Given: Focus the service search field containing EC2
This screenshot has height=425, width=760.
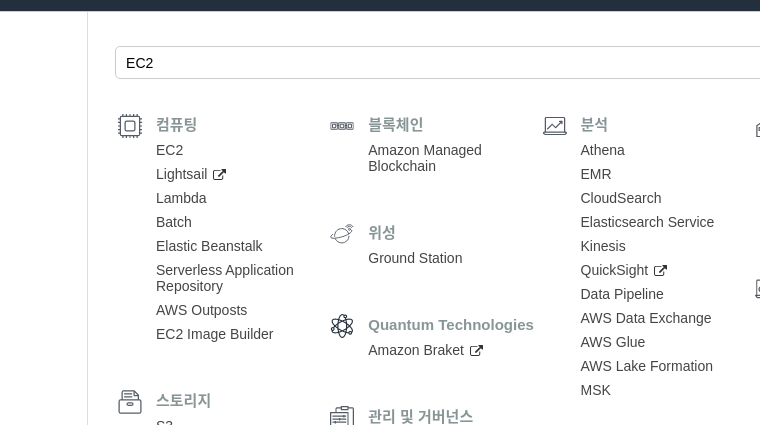Looking at the screenshot, I should 437,63.
